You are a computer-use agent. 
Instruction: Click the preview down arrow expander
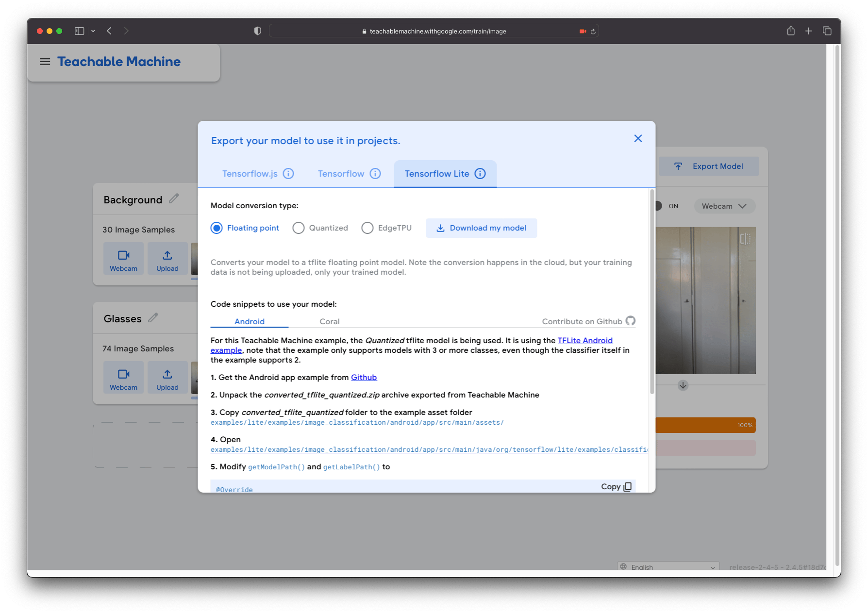(x=683, y=385)
